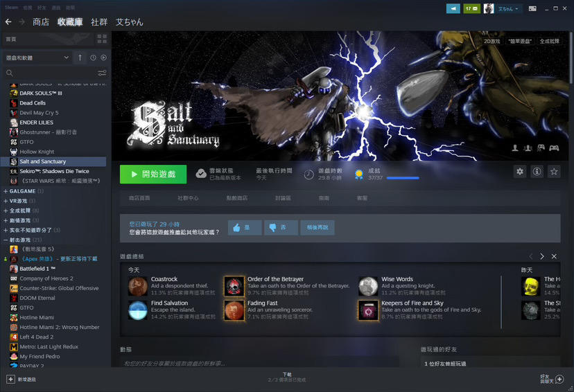Viewport: 574px width, 392px height.
Task: Open friends and chat icon
Action: pyautogui.click(x=559, y=380)
